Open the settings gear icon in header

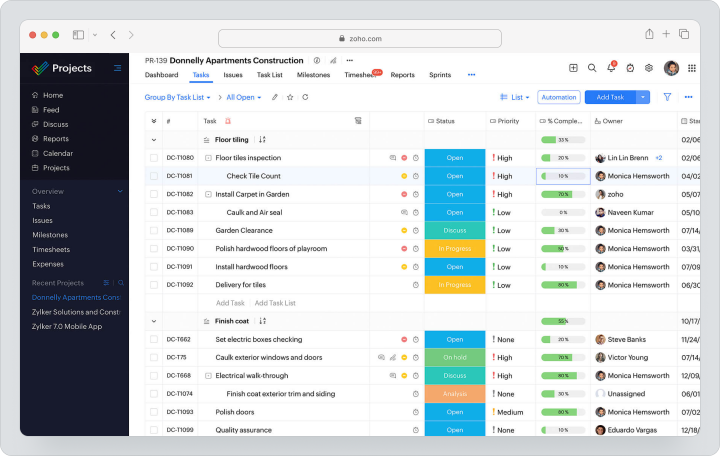pyautogui.click(x=649, y=68)
